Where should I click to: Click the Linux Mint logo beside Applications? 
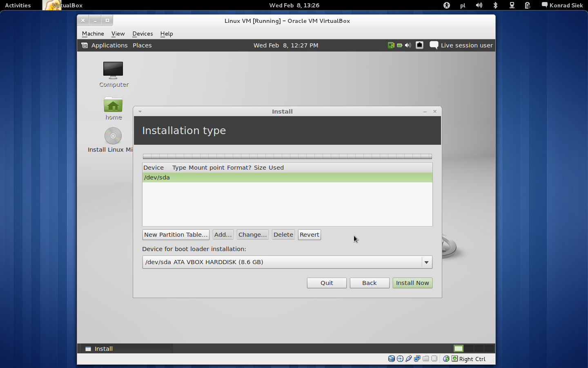(x=85, y=45)
